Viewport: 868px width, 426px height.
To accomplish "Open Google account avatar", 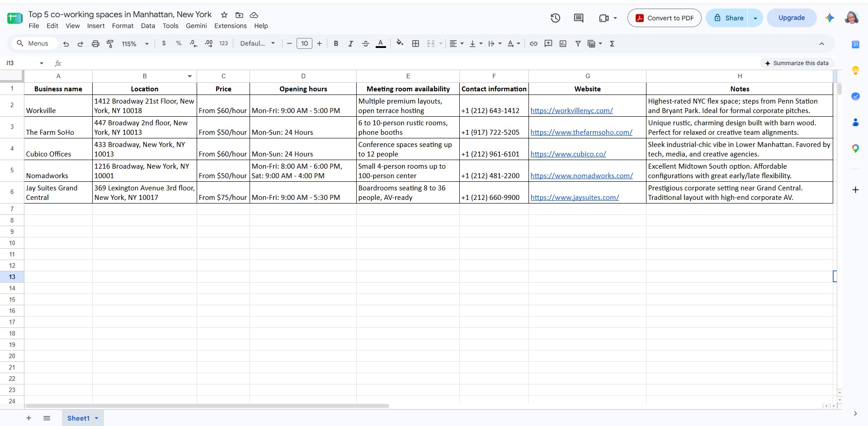I will click(852, 18).
